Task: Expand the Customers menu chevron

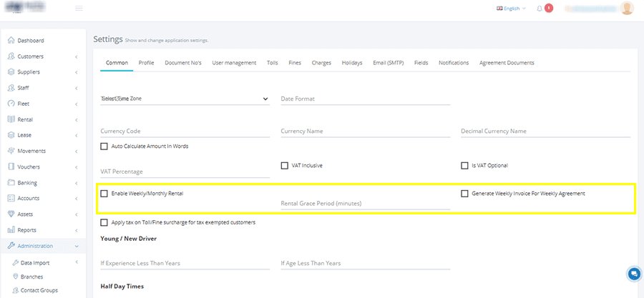Action: coord(77,57)
